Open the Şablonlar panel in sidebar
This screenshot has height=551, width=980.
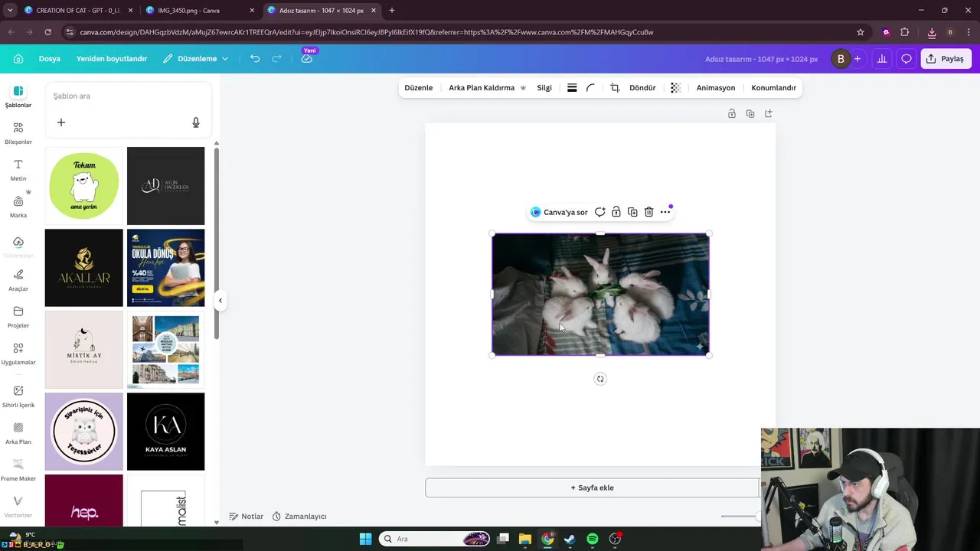tap(18, 96)
